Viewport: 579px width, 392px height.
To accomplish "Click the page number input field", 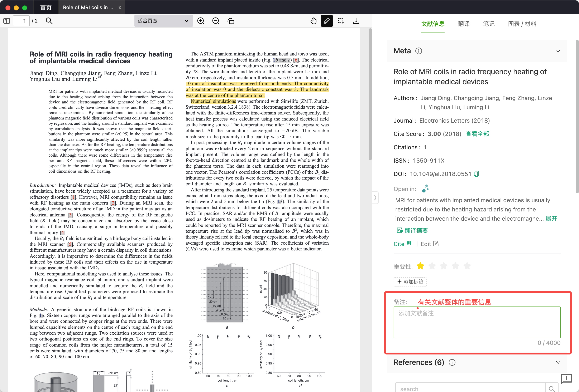I will [x=21, y=21].
